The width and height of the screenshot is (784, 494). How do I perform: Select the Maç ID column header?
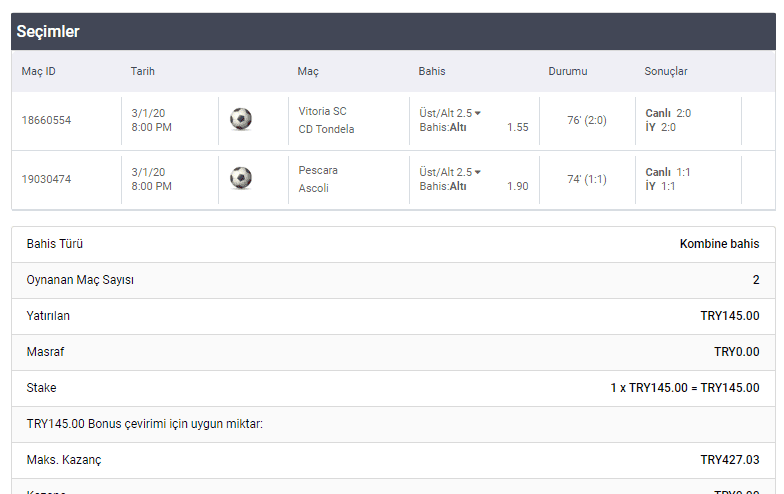(x=38, y=71)
